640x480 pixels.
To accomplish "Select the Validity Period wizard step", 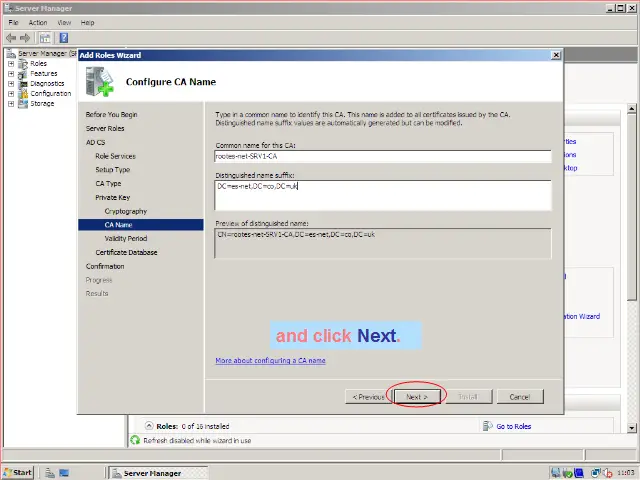I will coord(126,239).
